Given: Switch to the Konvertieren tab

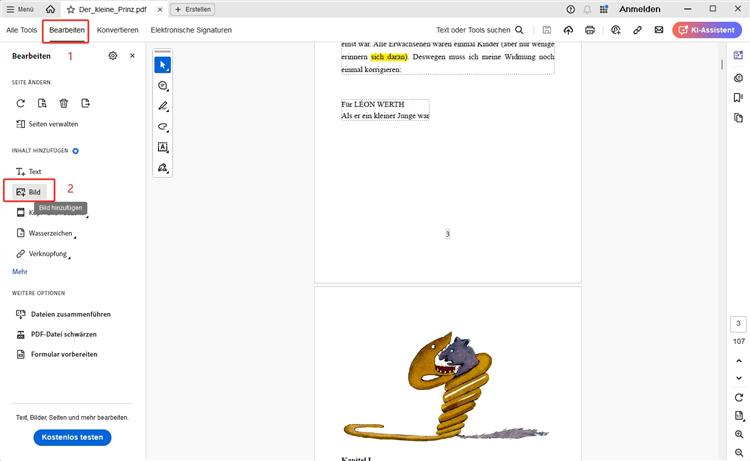Looking at the screenshot, I should [117, 30].
